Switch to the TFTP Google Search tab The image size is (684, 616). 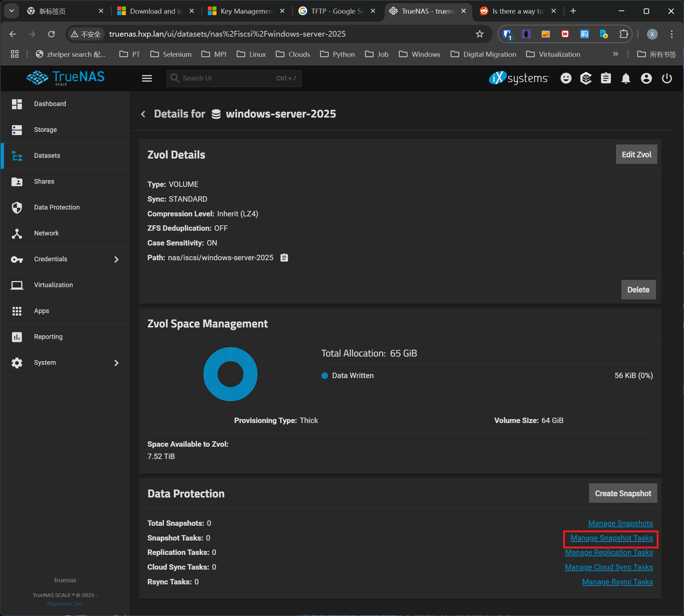click(x=337, y=11)
